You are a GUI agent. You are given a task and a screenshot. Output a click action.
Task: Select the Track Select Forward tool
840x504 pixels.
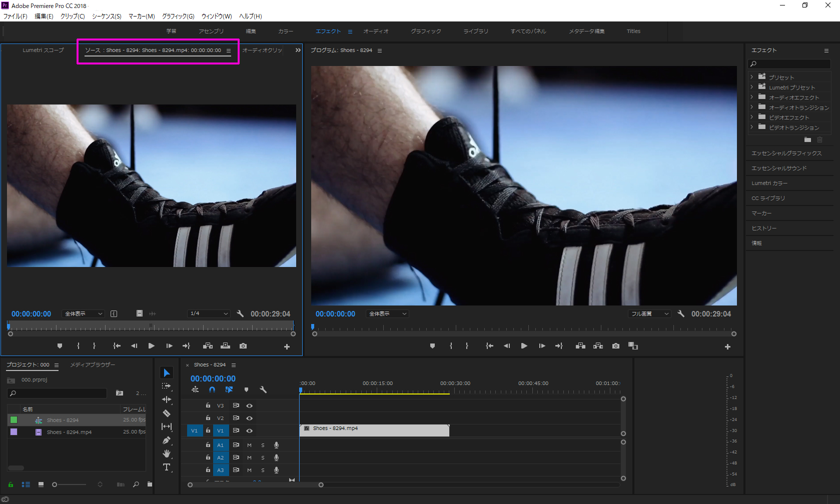[x=167, y=386]
